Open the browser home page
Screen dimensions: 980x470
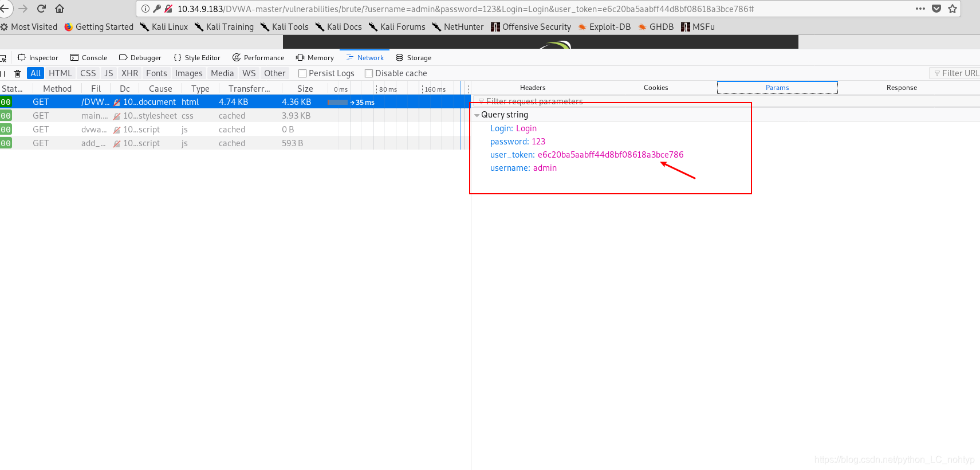(60, 9)
